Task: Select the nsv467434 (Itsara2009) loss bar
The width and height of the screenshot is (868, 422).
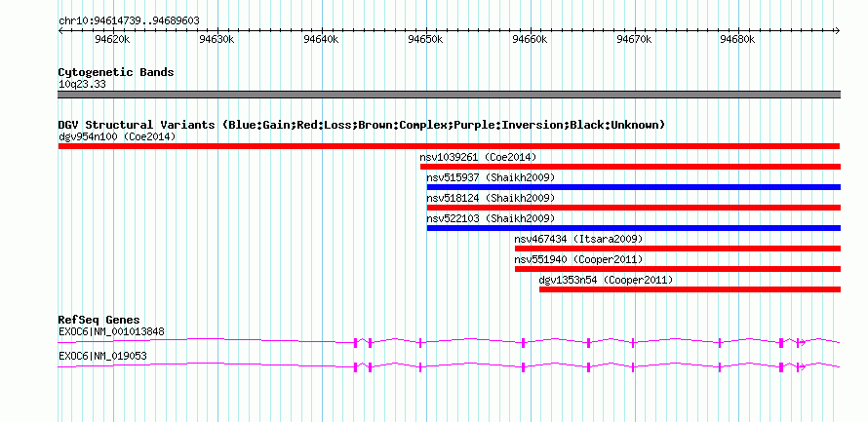Action: [x=678, y=249]
